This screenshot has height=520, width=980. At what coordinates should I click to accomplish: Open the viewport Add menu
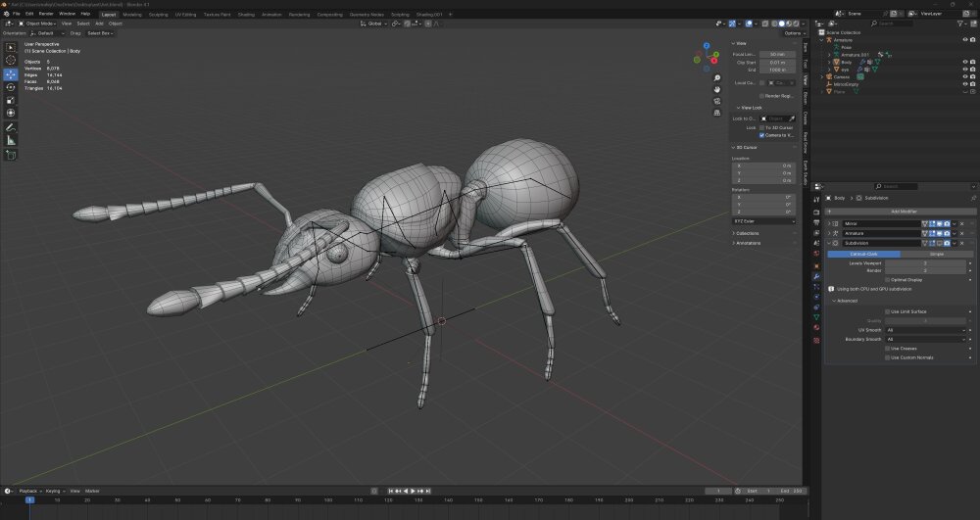[x=99, y=24]
